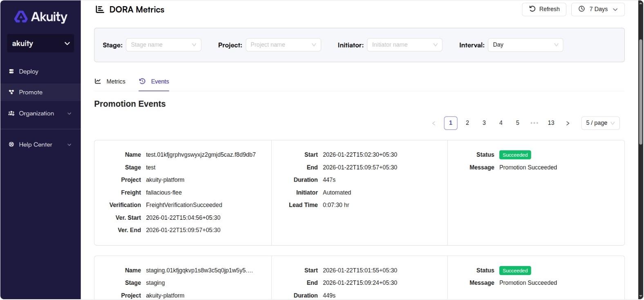
Task: Click the Initiator value Automated
Action: [337, 192]
